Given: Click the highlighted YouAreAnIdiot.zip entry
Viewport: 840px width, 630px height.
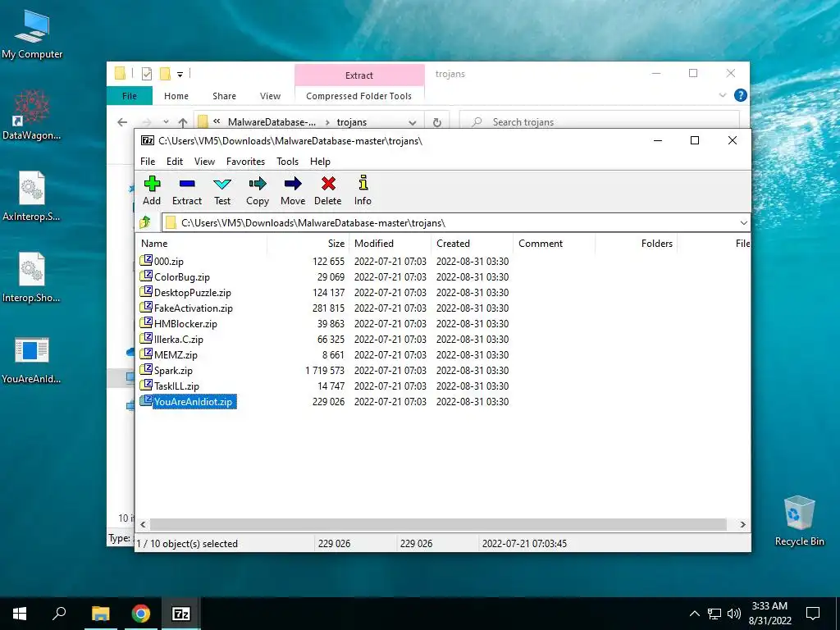Looking at the screenshot, I should tap(188, 401).
